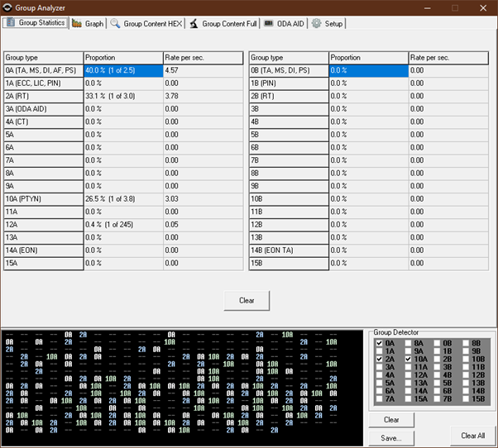The height and width of the screenshot is (448, 498).
Task: Tick the 4A group detector checkbox
Action: 379,375
